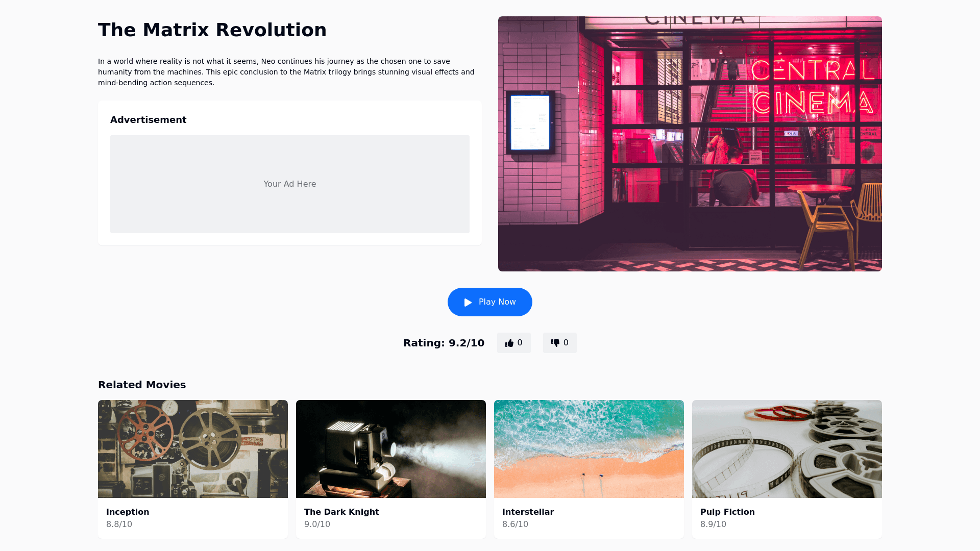
Task: Click the Related Movies heading
Action: tap(142, 385)
